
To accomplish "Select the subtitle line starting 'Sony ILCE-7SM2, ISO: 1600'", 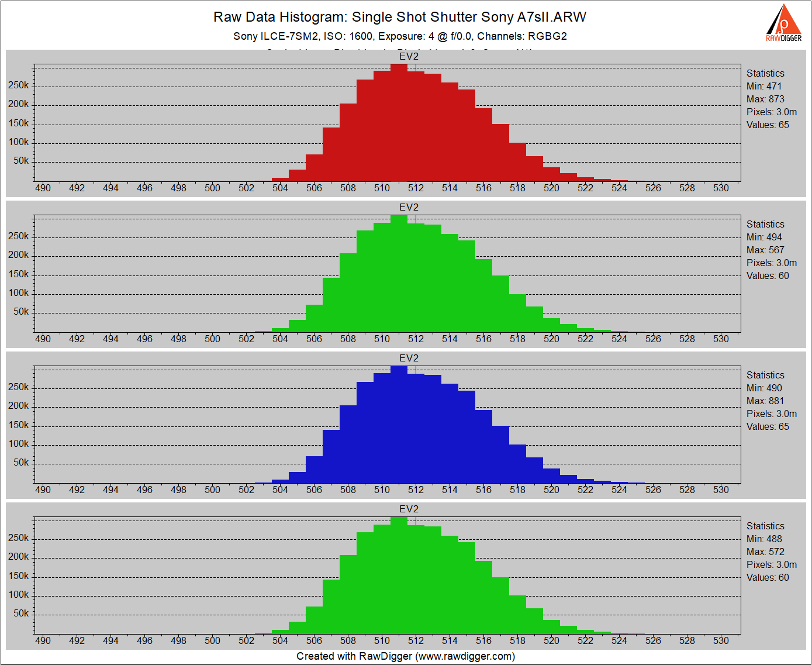I will click(400, 36).
